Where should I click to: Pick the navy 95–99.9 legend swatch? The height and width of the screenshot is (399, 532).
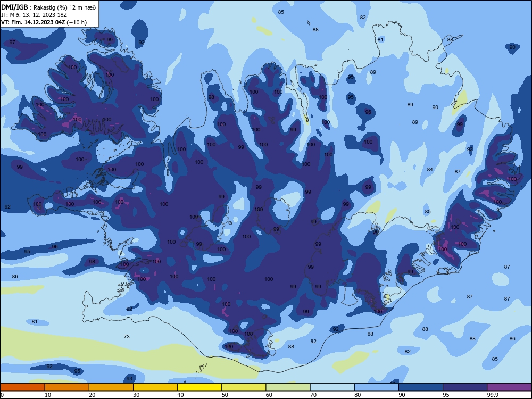coord(465,387)
